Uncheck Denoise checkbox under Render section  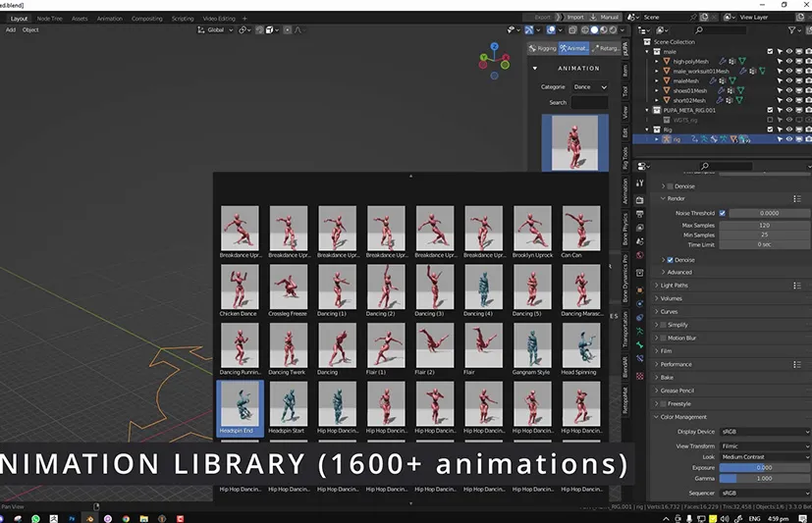670,260
